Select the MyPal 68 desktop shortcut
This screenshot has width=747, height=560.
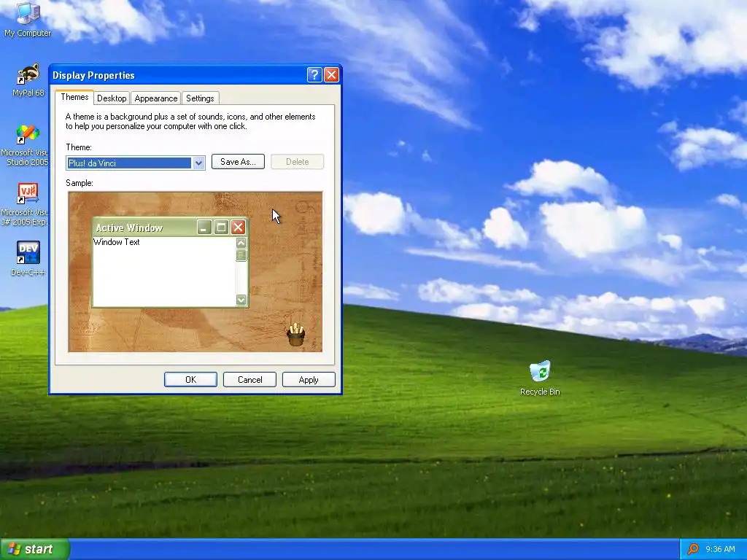[x=28, y=80]
